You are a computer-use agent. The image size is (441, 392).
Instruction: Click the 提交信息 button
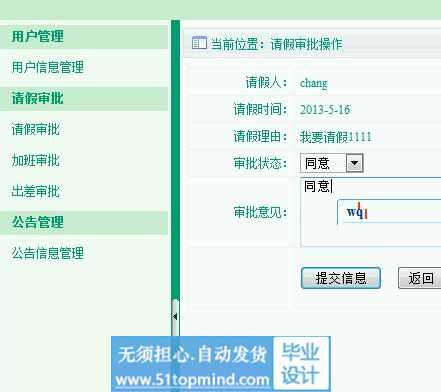[x=341, y=278]
